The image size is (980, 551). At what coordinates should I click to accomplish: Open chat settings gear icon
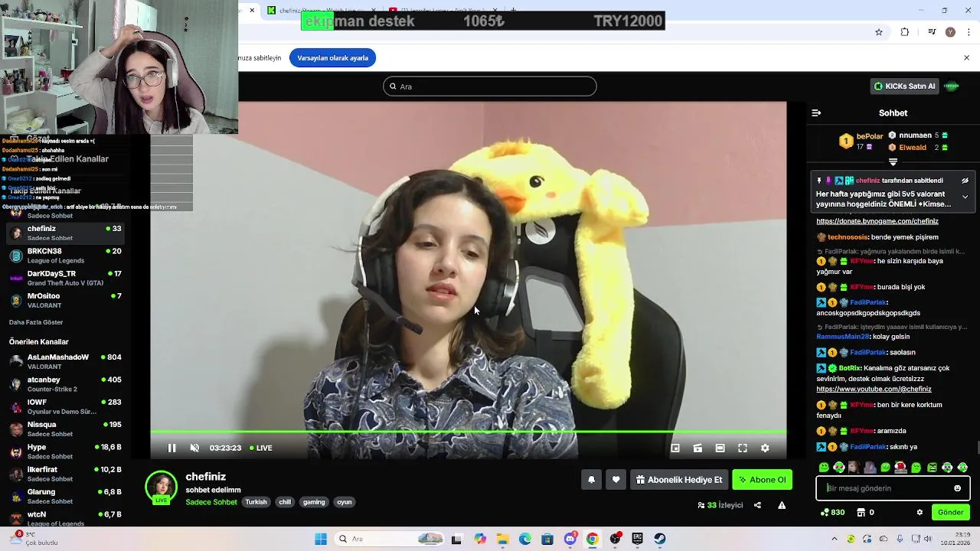pyautogui.click(x=920, y=513)
